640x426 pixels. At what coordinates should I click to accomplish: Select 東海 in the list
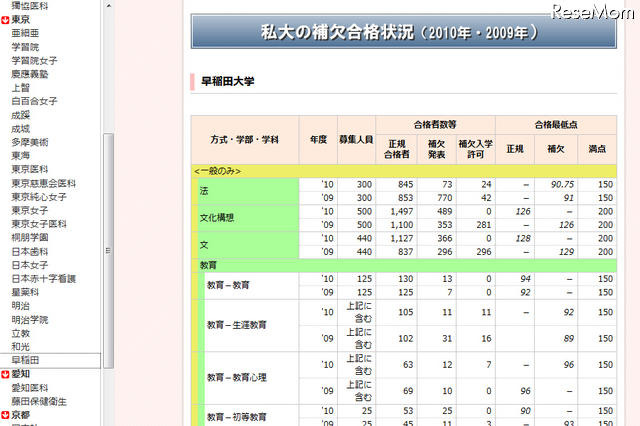(x=20, y=155)
